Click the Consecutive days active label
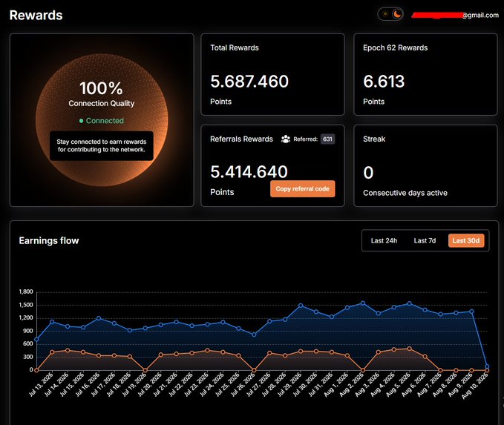504x425 pixels. point(405,193)
